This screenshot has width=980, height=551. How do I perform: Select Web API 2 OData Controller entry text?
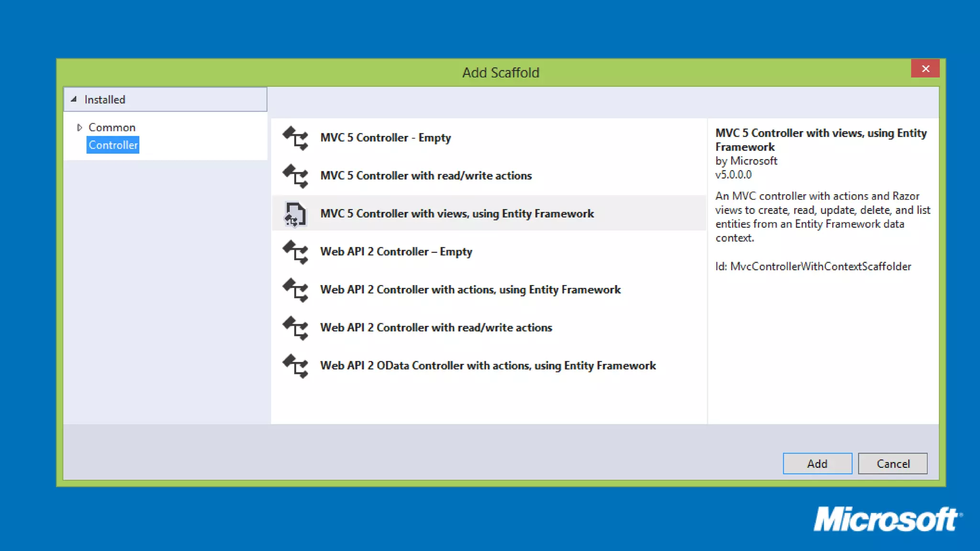coord(488,365)
